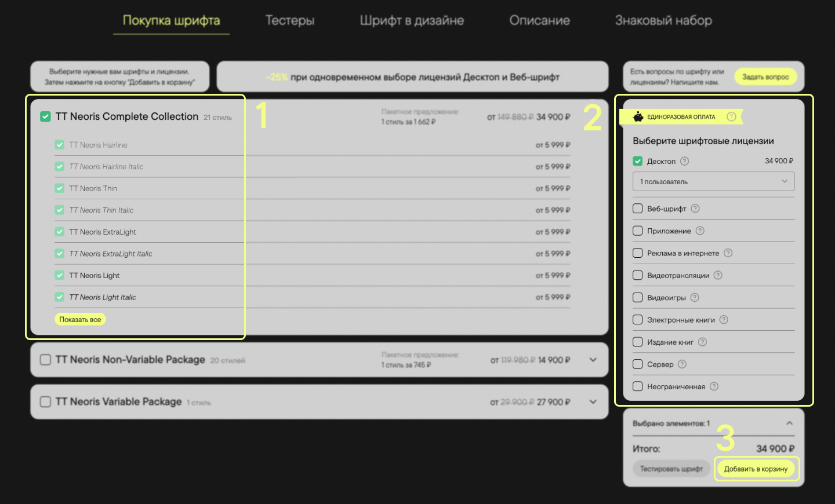Open the 1 пользователь dropdown
835x504 pixels.
click(x=713, y=181)
